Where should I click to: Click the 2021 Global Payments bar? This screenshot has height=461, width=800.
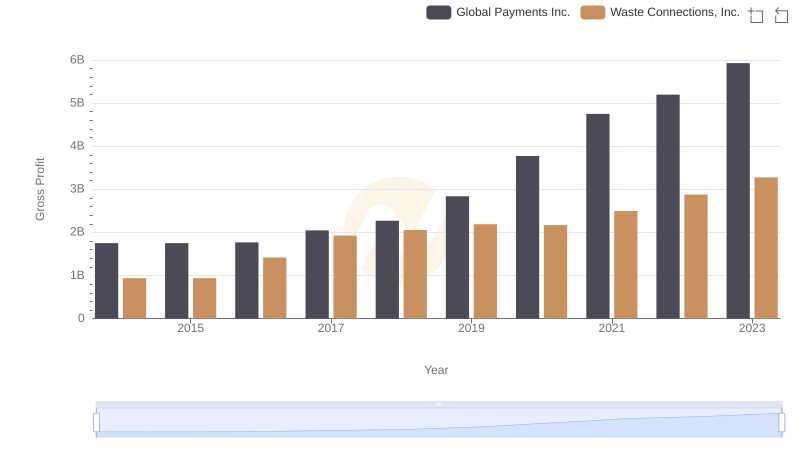597,216
